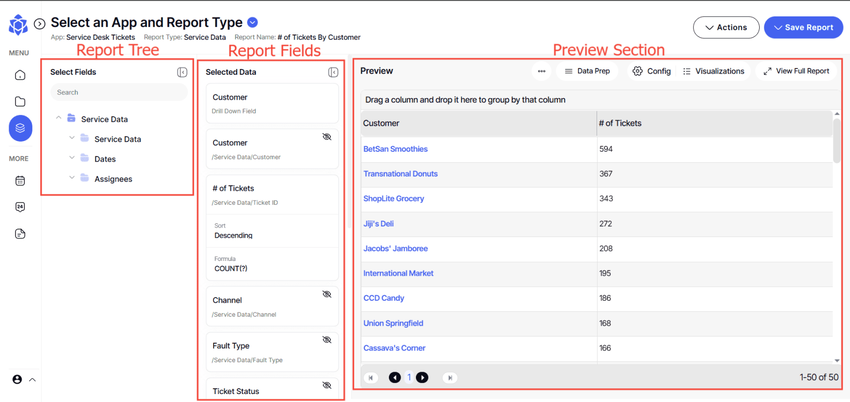Open the 24 badge sidebar icon
The image size is (850, 402).
click(x=20, y=207)
